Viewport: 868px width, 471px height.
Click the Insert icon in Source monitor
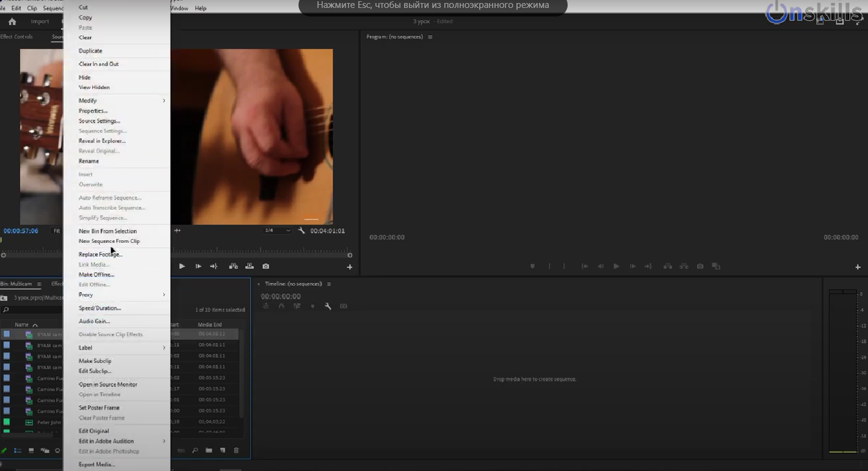pyautogui.click(x=233, y=266)
